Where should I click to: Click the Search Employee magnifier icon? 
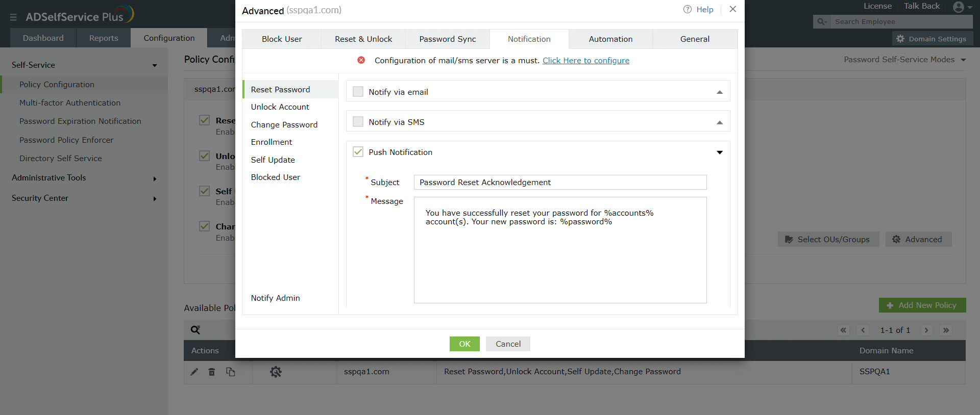[x=822, y=21]
